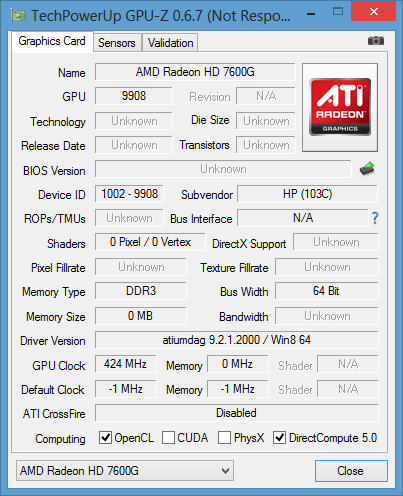The image size is (403, 496).
Task: Click the GPU-Z title bar app icon
Action: (19, 15)
